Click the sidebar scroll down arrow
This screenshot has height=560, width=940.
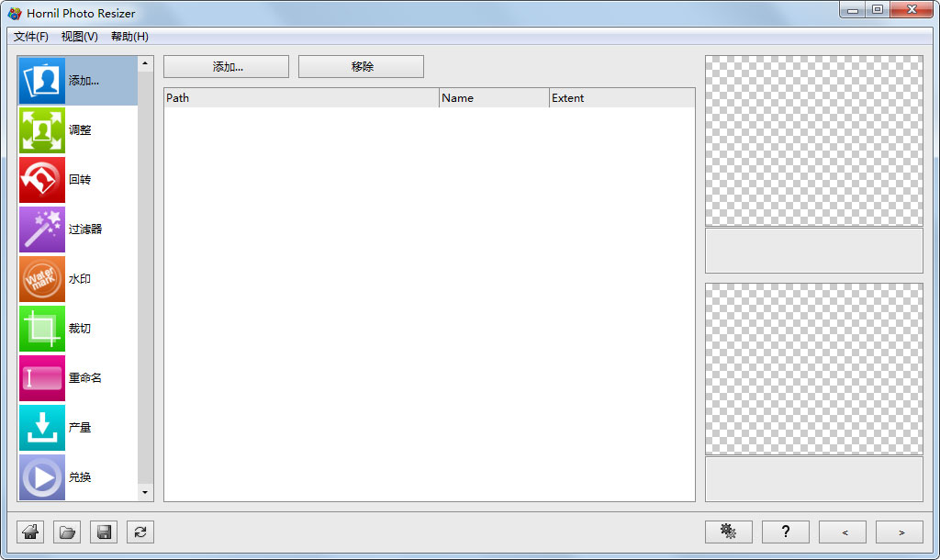[x=145, y=493]
